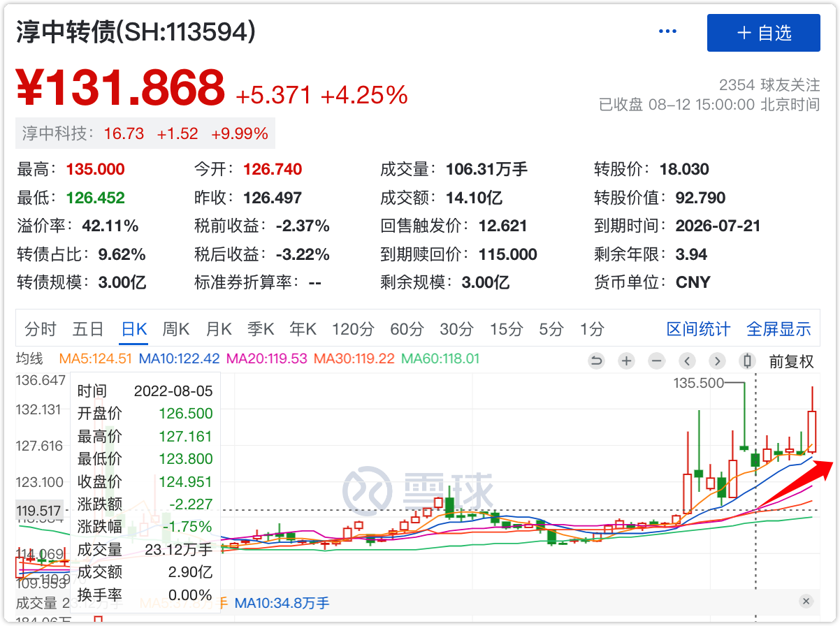Select the 月K period tab

pyautogui.click(x=219, y=329)
